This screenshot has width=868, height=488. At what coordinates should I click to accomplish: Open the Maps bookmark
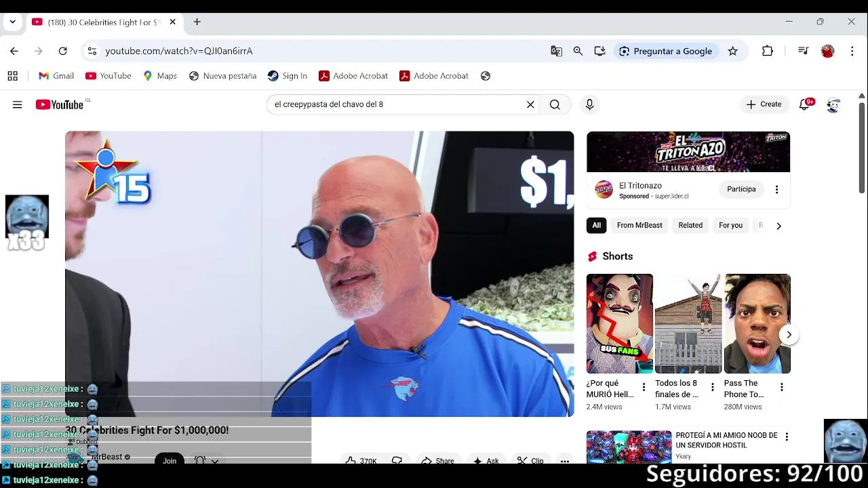pyautogui.click(x=160, y=76)
